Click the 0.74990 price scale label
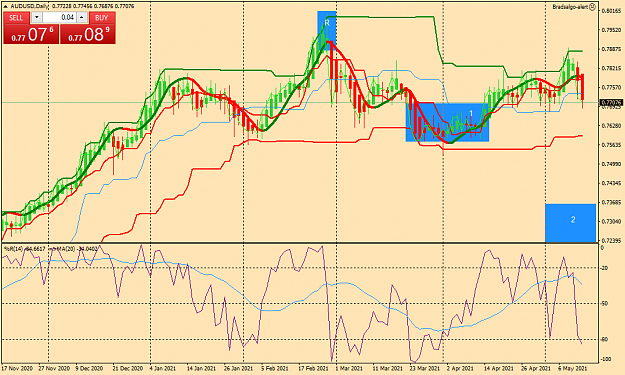The height and width of the screenshot is (375, 625). [612, 164]
